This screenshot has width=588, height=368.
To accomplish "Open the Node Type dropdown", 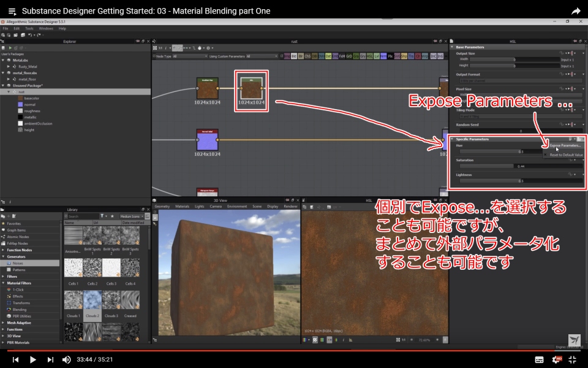I will coord(190,56).
